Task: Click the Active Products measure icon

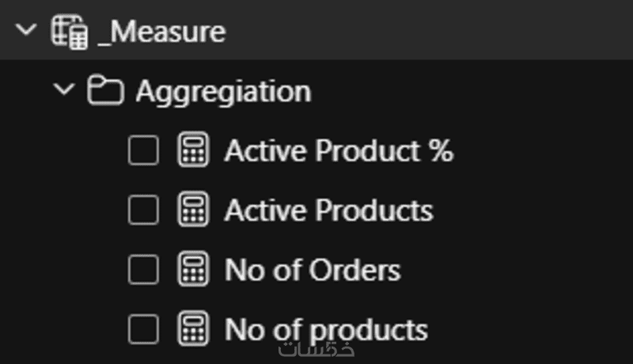Action: click(x=193, y=210)
